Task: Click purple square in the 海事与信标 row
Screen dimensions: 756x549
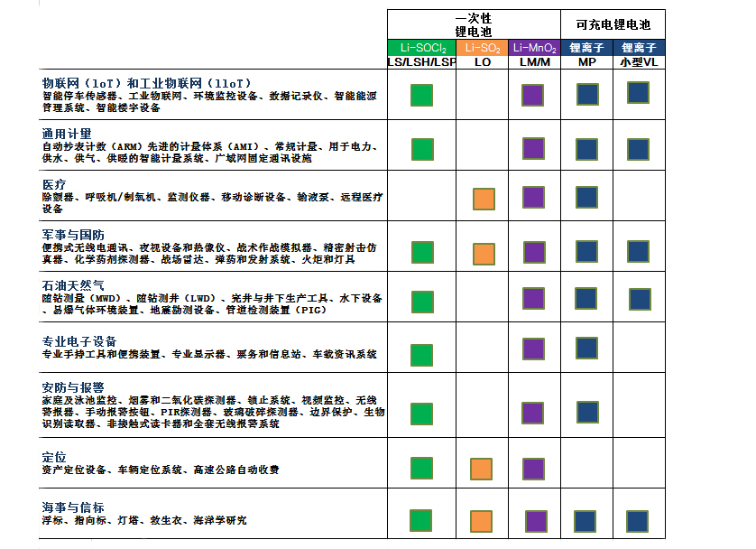Action: 536,522
